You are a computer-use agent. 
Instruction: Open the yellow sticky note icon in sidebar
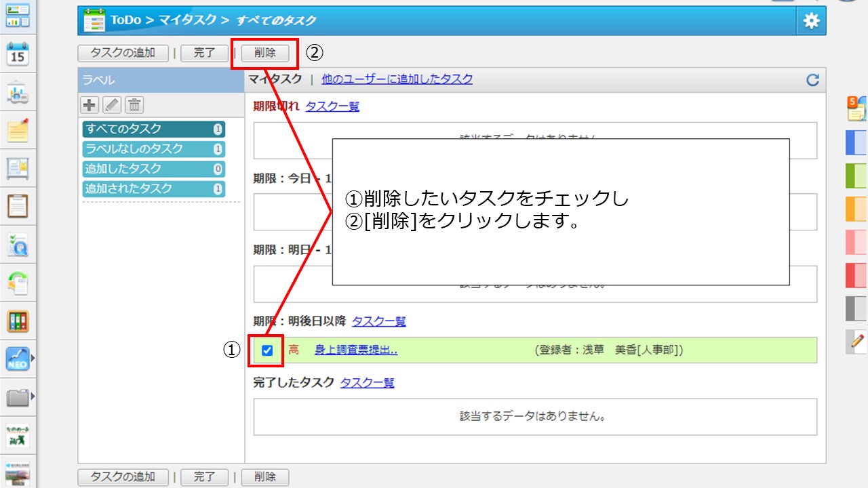tap(18, 130)
